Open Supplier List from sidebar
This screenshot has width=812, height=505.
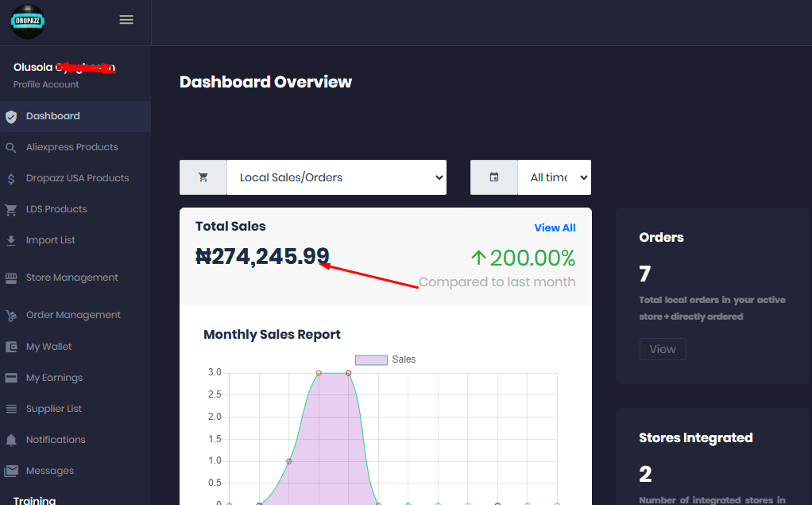tap(54, 409)
